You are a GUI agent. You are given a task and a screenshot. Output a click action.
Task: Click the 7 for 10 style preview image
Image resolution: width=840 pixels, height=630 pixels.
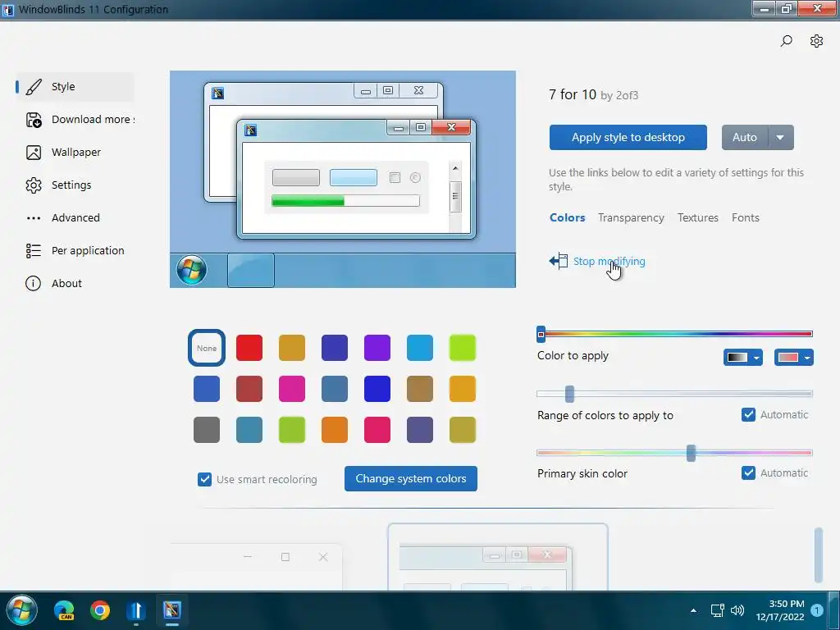tap(343, 180)
